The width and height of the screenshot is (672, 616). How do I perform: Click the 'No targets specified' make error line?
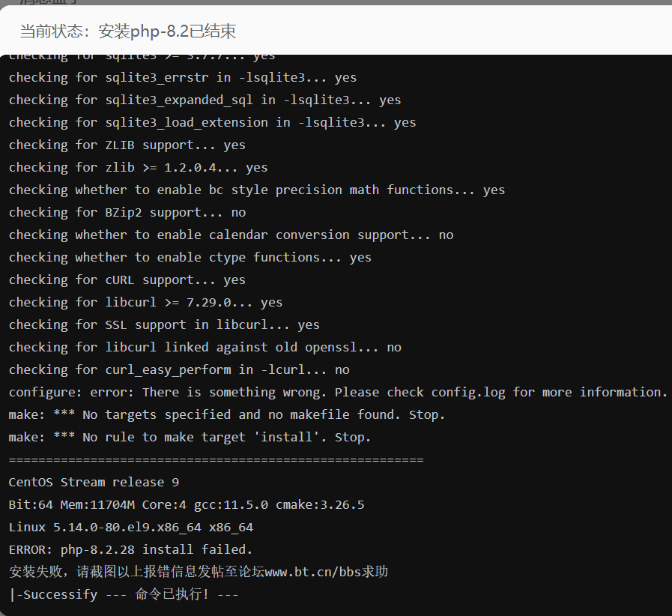coord(226,414)
